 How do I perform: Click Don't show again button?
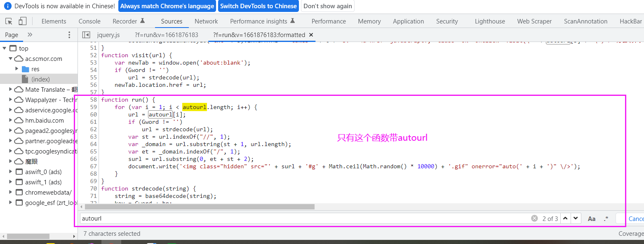pos(328,6)
